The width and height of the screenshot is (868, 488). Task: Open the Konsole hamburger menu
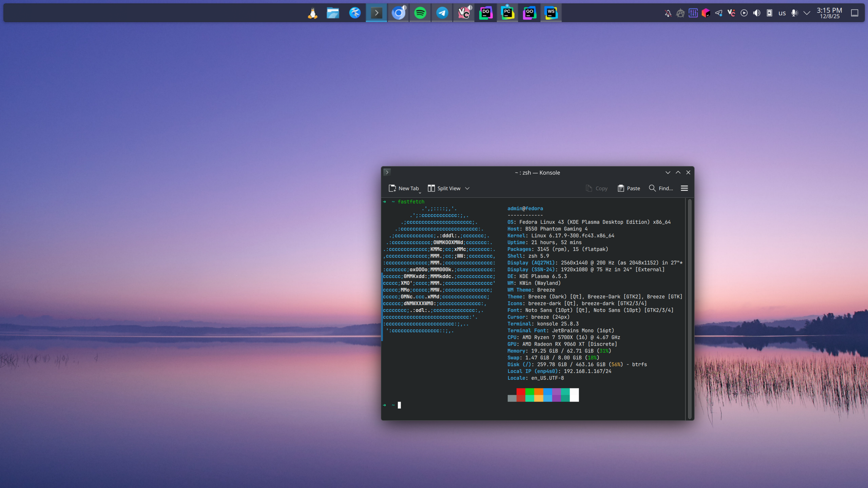684,188
